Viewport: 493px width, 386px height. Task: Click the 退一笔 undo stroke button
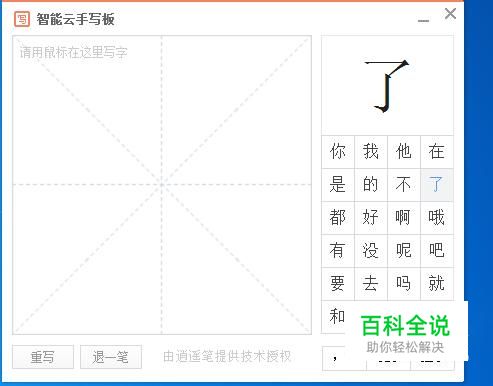pyautogui.click(x=111, y=357)
